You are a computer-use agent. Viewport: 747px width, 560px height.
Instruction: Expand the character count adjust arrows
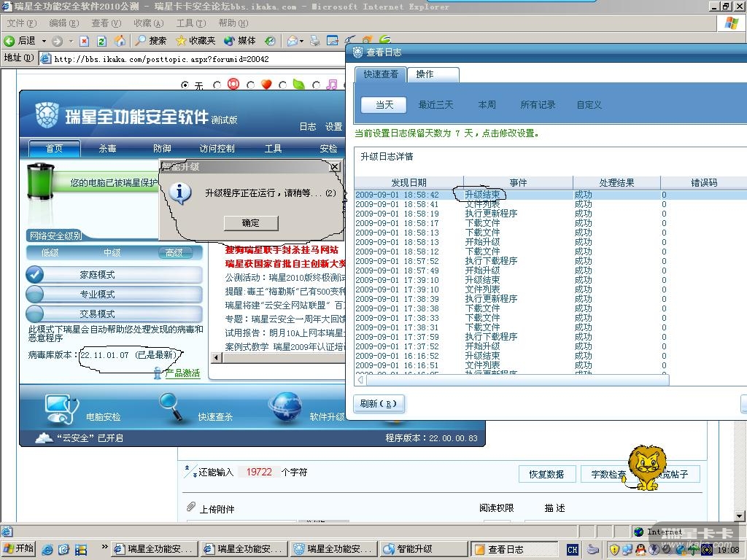tap(190, 471)
